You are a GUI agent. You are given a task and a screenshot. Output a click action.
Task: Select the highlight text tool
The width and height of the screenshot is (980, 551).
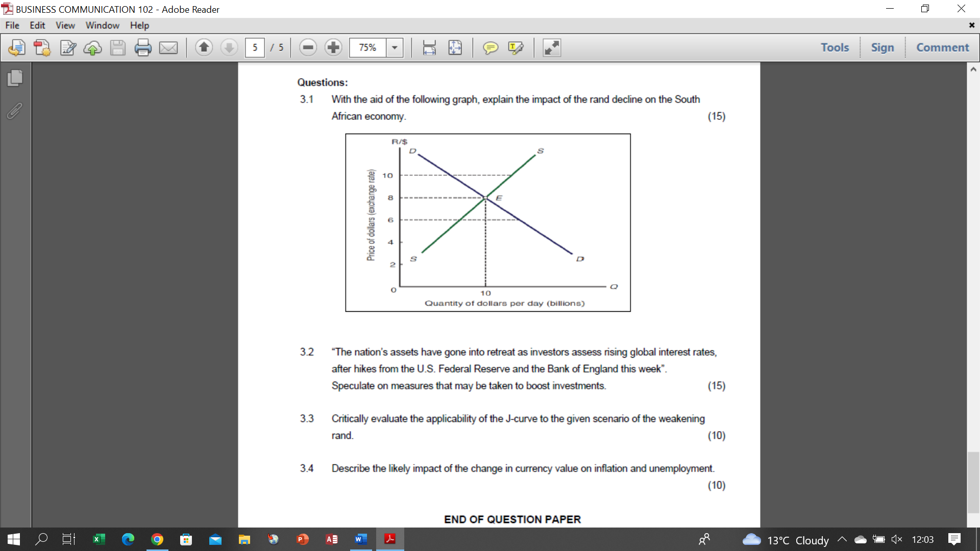tap(516, 47)
